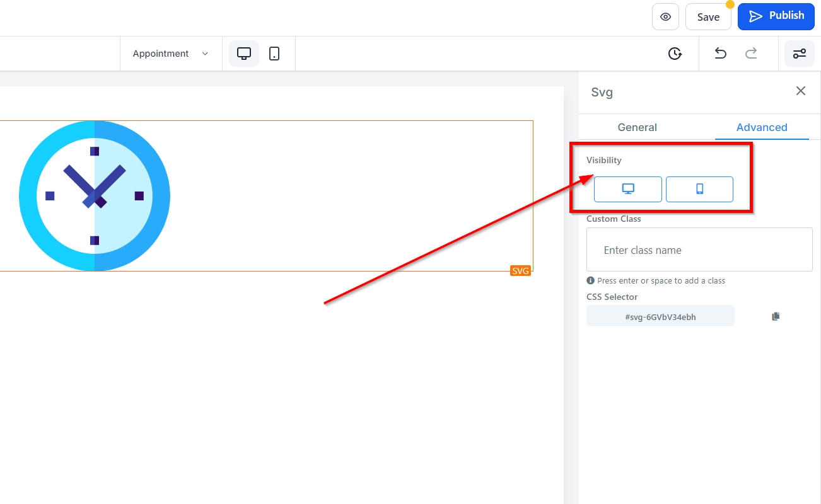Viewport: 821px width, 504px height.
Task: Switch to the General tab
Action: [x=637, y=127]
